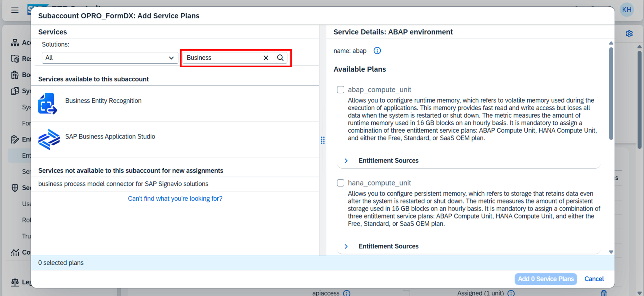Click the search magnifier icon in services filter

point(280,58)
